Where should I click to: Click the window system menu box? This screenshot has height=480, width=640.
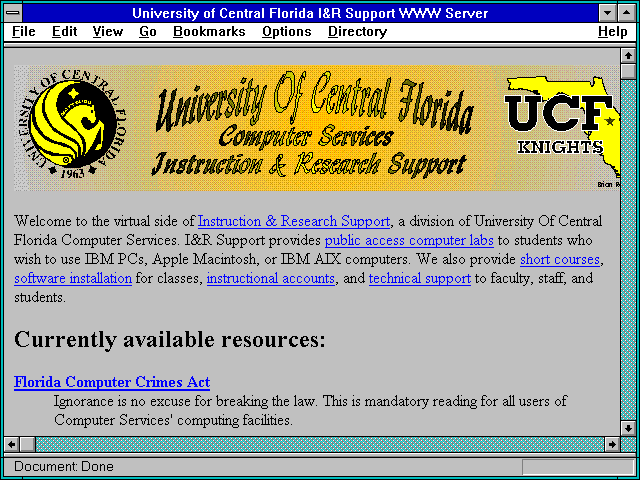[13, 13]
